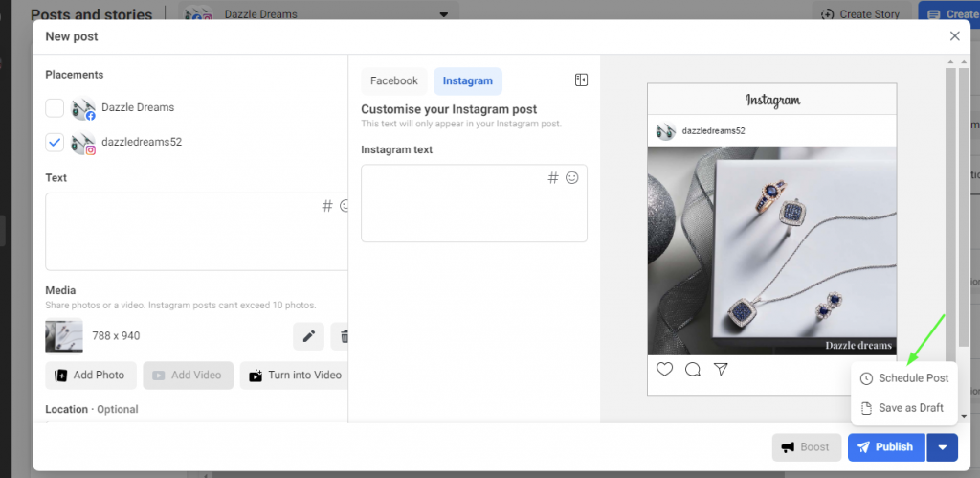Close the New post dialog
The image size is (980, 478).
[954, 36]
